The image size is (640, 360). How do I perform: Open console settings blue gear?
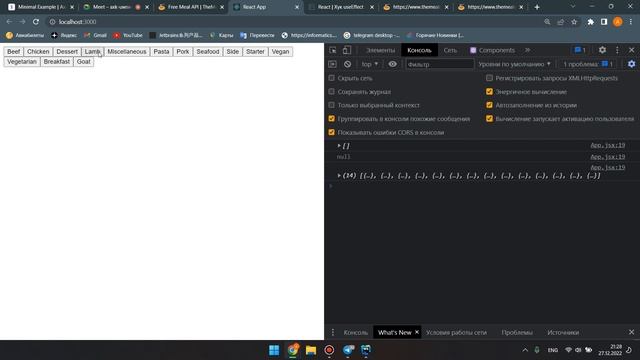631,64
